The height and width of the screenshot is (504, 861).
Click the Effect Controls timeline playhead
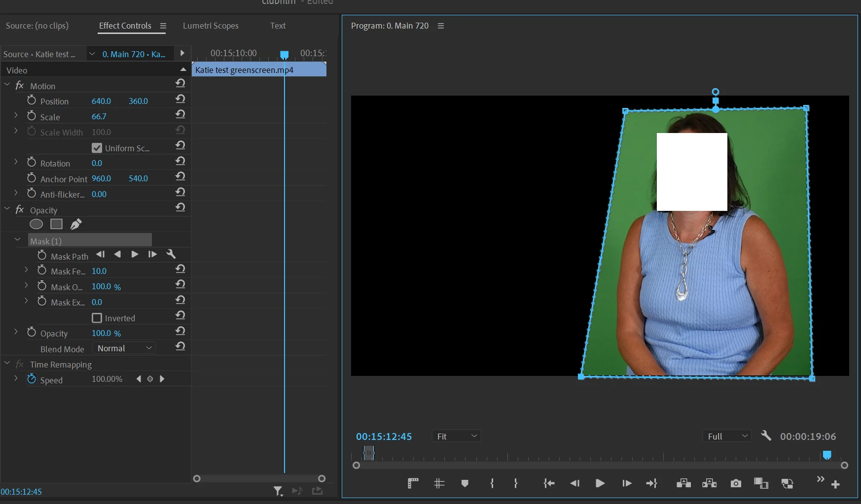[x=285, y=55]
